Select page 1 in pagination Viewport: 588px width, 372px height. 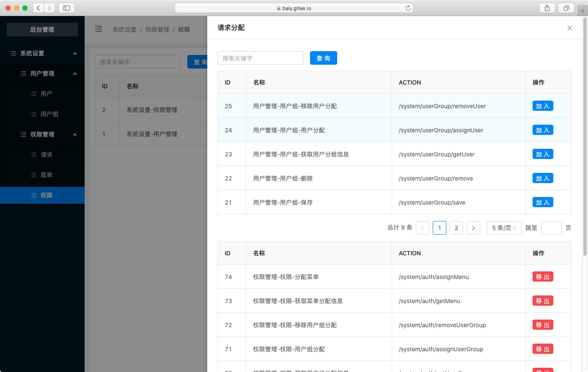tap(440, 228)
